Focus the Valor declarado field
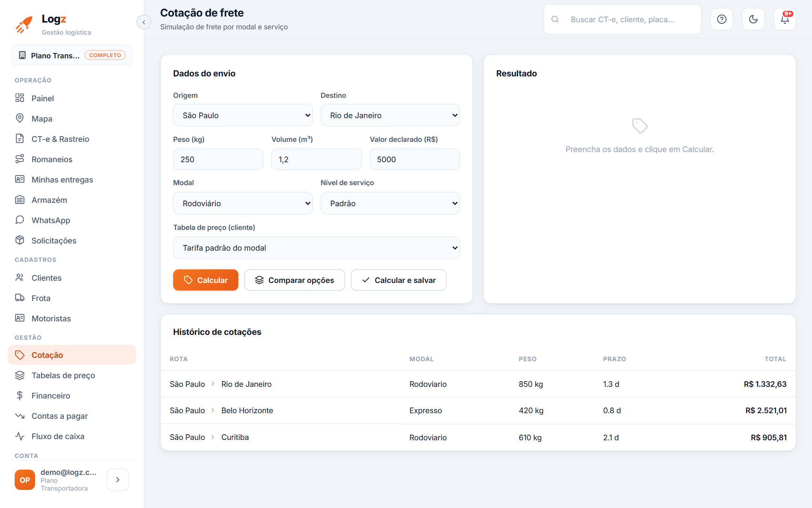This screenshot has height=508, width=812. pos(415,159)
